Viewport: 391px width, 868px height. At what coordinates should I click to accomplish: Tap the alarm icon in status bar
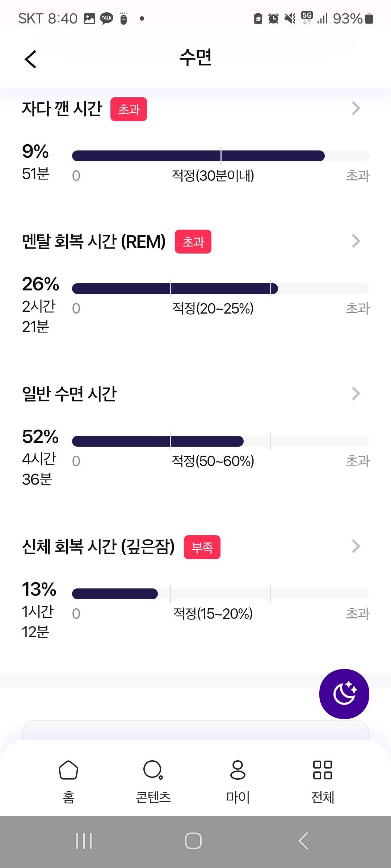tap(273, 18)
